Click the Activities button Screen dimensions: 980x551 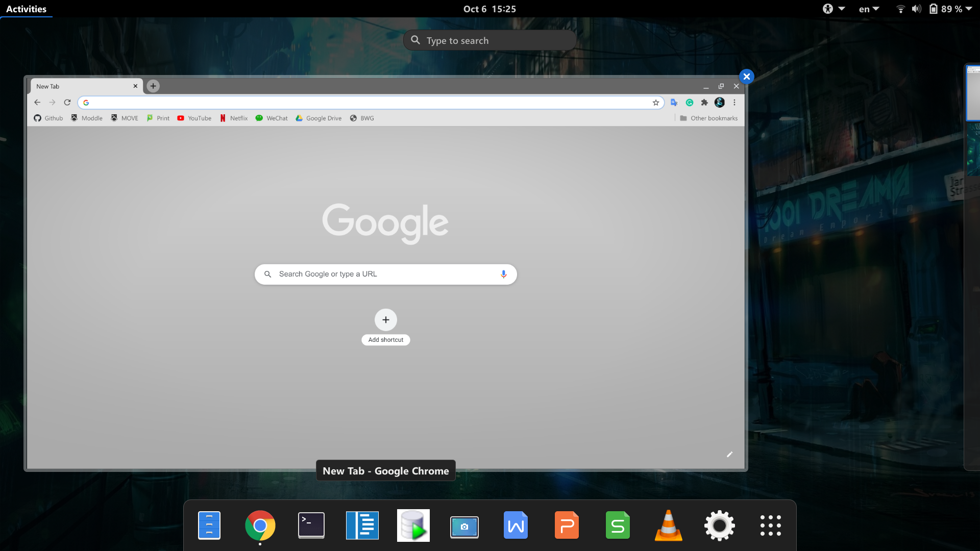point(26,9)
